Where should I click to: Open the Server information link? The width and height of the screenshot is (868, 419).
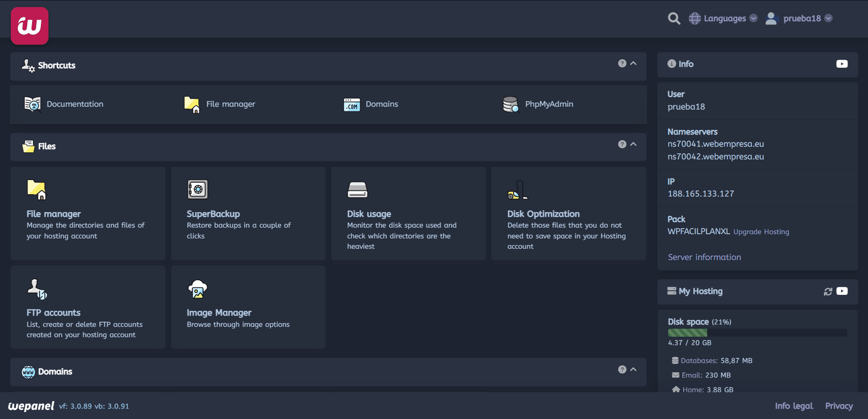point(704,257)
